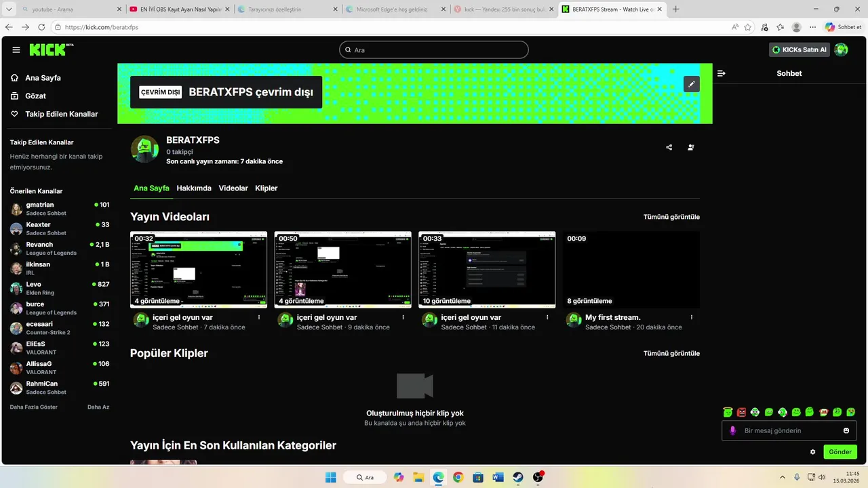Open the browser three-dot settings menu
Image resolution: width=868 pixels, height=488 pixels.
coord(812,27)
